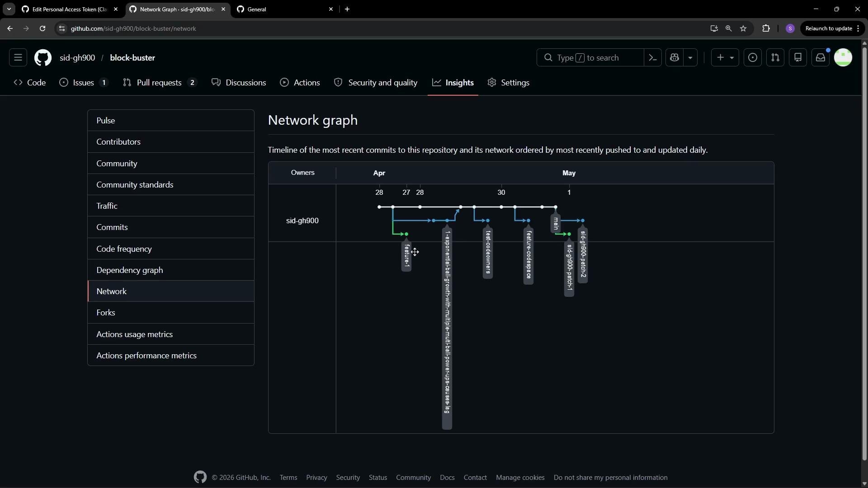This screenshot has width=868, height=488.
Task: Select Dependency graph in the sidebar
Action: click(x=171, y=270)
